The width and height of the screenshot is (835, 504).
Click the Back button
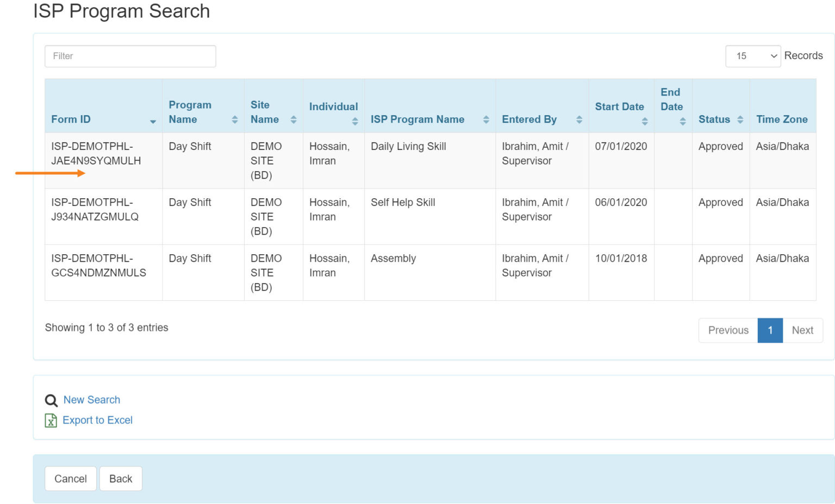point(121,478)
